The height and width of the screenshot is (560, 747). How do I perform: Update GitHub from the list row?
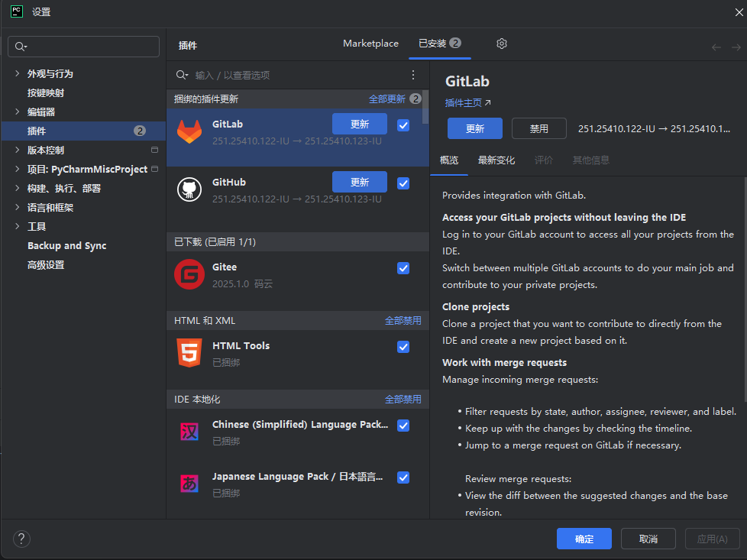click(360, 182)
